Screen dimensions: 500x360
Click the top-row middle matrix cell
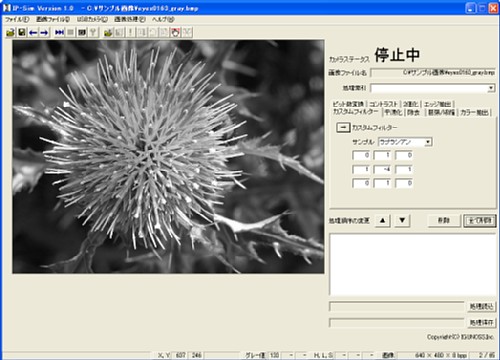[382, 155]
